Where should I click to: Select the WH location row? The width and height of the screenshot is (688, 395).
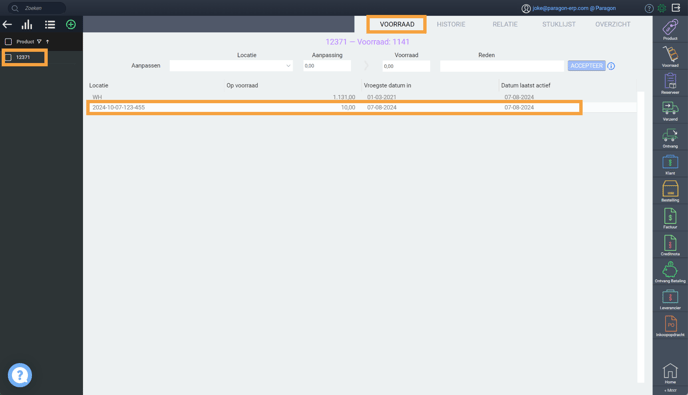pyautogui.click(x=360, y=97)
